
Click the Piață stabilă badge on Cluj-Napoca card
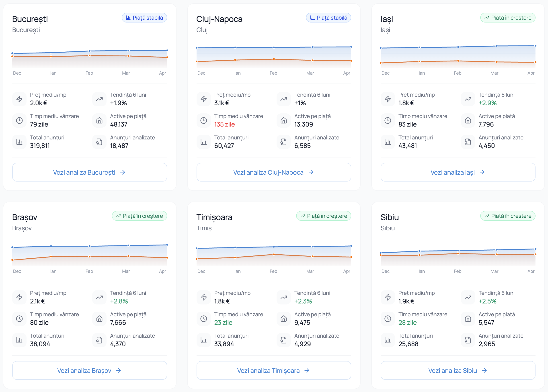(x=328, y=18)
